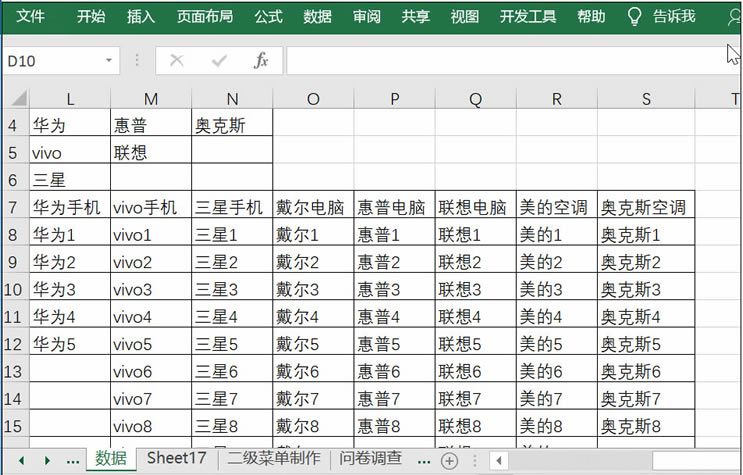
Task: Open the Name Box dropdown arrow
Action: pos(109,60)
